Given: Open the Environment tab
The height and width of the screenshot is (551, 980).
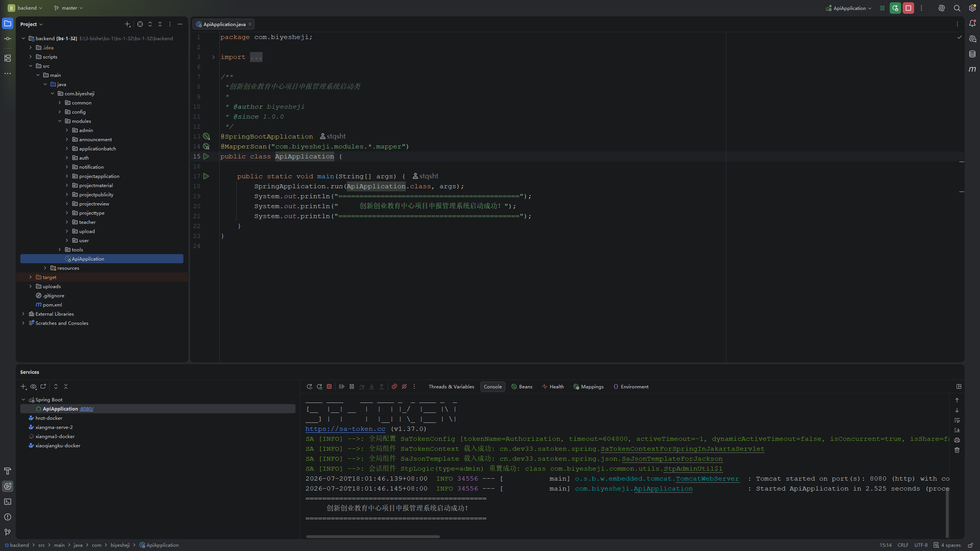Looking at the screenshot, I should coord(631,386).
